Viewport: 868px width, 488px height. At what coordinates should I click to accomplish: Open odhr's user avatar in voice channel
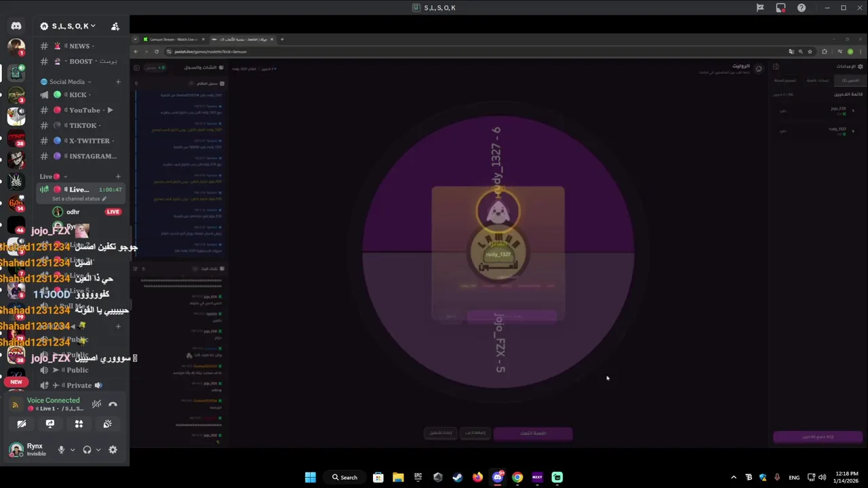point(58,212)
